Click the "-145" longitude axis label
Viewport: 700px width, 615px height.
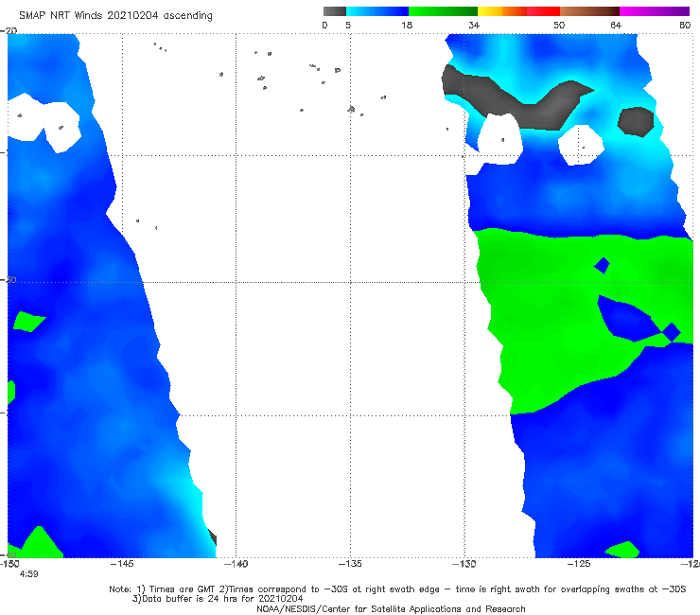[122, 564]
